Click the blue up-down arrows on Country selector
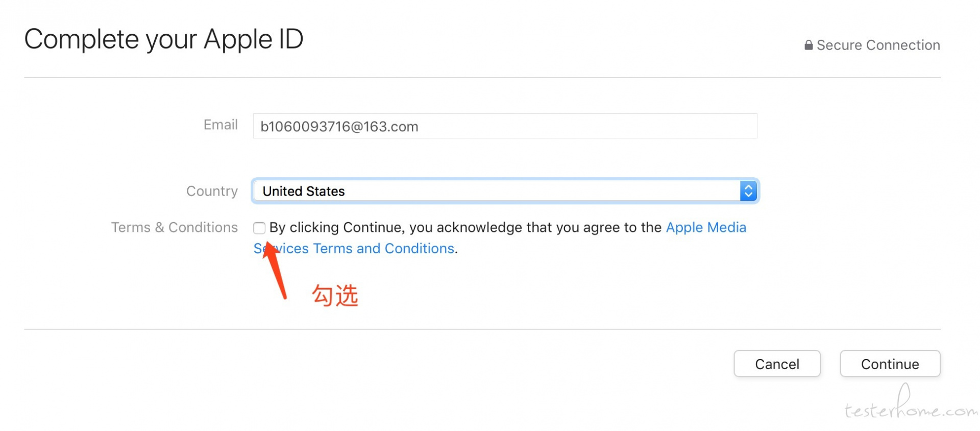The height and width of the screenshot is (431, 980). [748, 191]
